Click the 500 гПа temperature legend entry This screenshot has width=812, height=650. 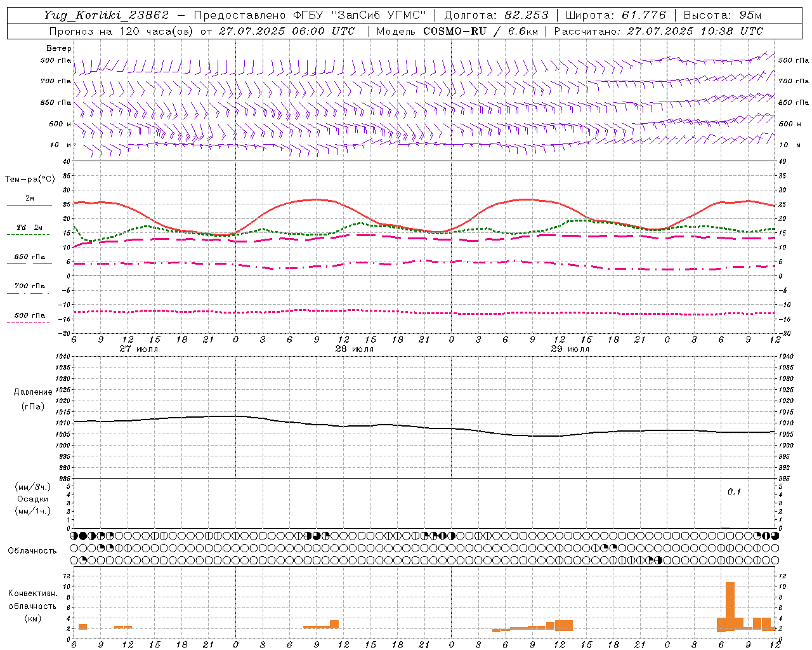click(x=30, y=315)
